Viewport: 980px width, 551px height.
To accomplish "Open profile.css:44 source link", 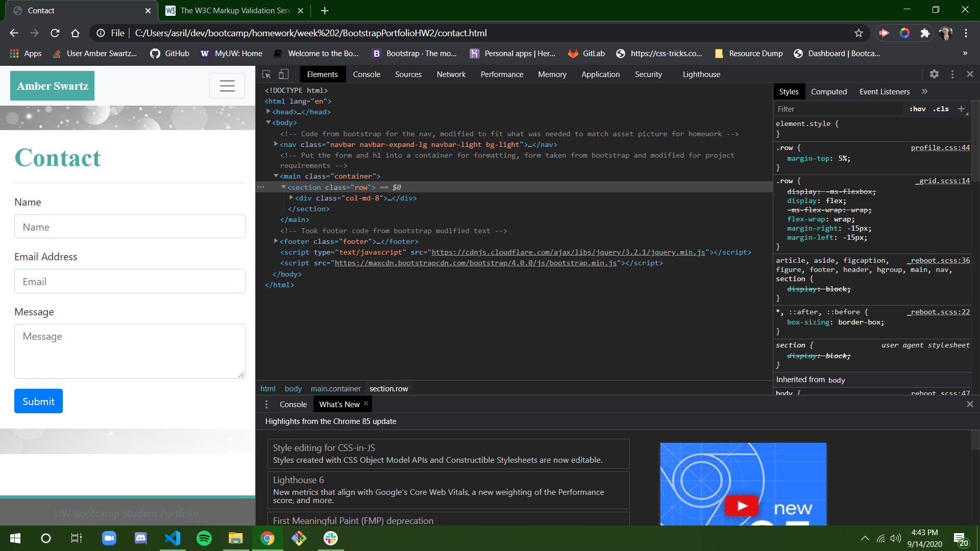I will coord(940,147).
